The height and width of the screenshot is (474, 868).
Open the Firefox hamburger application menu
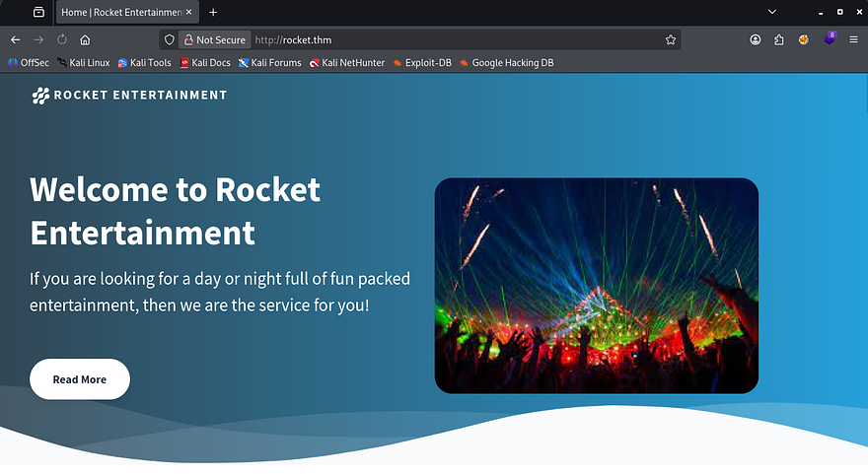click(853, 40)
